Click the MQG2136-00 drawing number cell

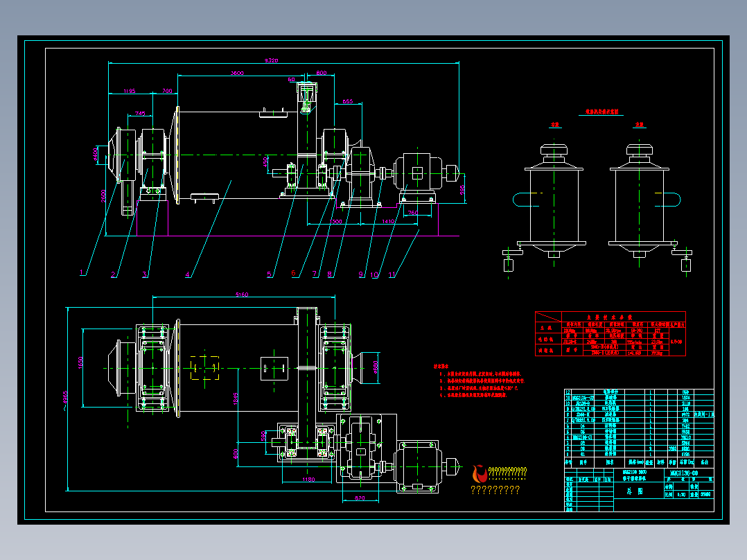point(684,473)
